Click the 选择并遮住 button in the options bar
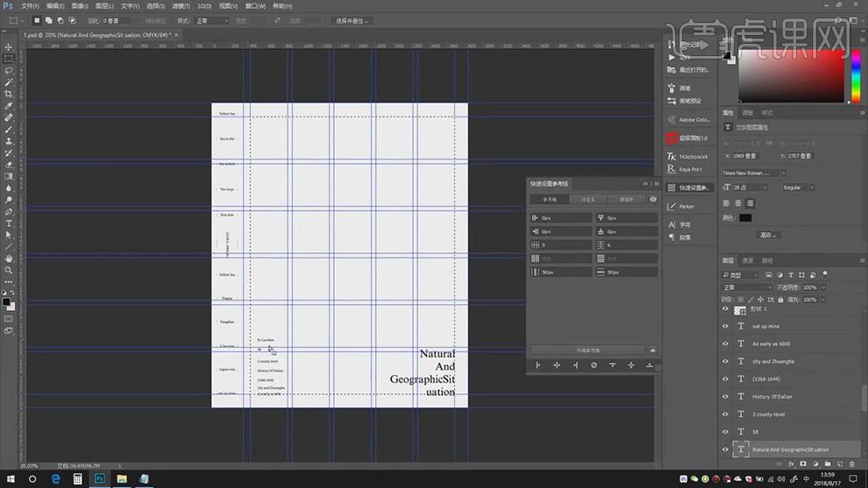The image size is (868, 488). [353, 20]
